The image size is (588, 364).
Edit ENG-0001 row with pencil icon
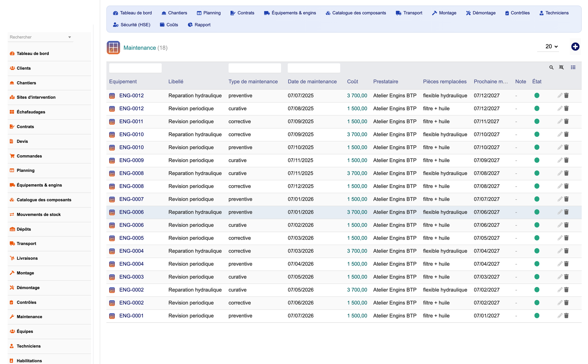[560, 316]
